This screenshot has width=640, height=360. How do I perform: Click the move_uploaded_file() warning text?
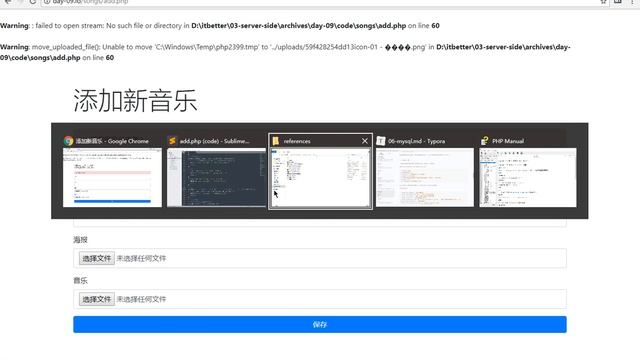pos(285,52)
